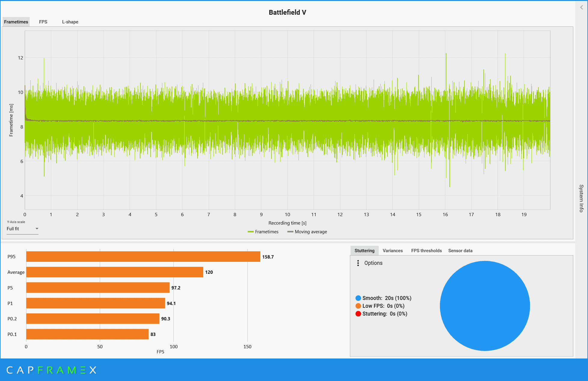Click the 'Smooth: 20s (100%)' text
Image resolution: width=588 pixels, height=381 pixels.
387,298
